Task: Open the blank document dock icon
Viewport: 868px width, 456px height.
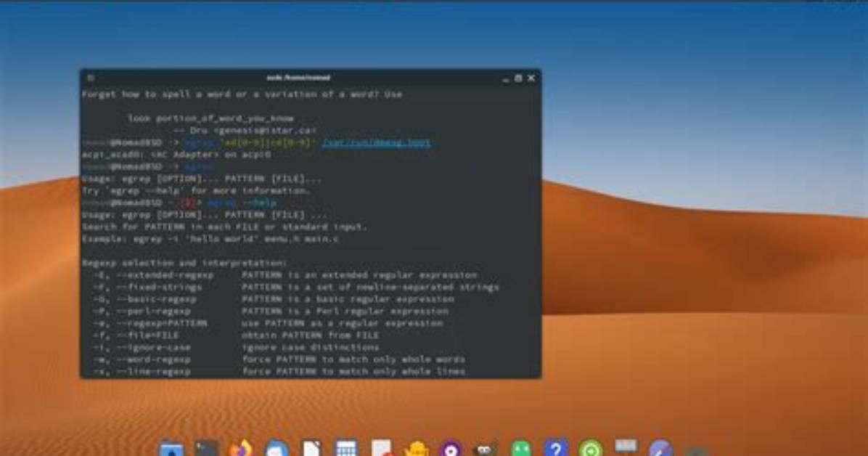Action: click(311, 449)
